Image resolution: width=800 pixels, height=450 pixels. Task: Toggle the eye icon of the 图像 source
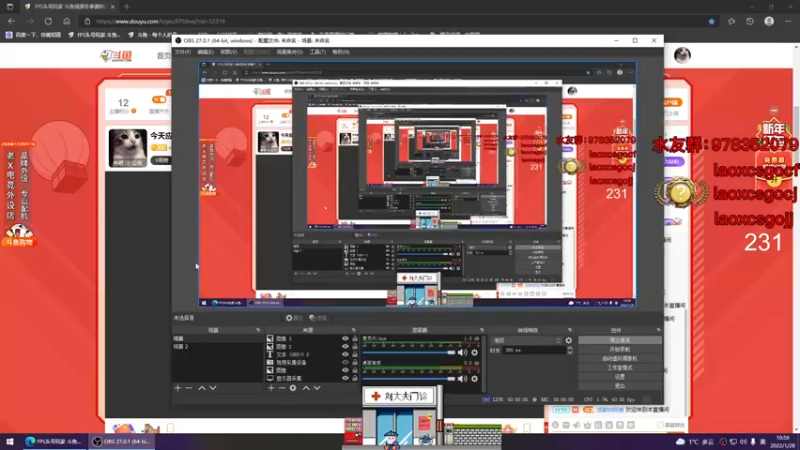[x=345, y=370]
